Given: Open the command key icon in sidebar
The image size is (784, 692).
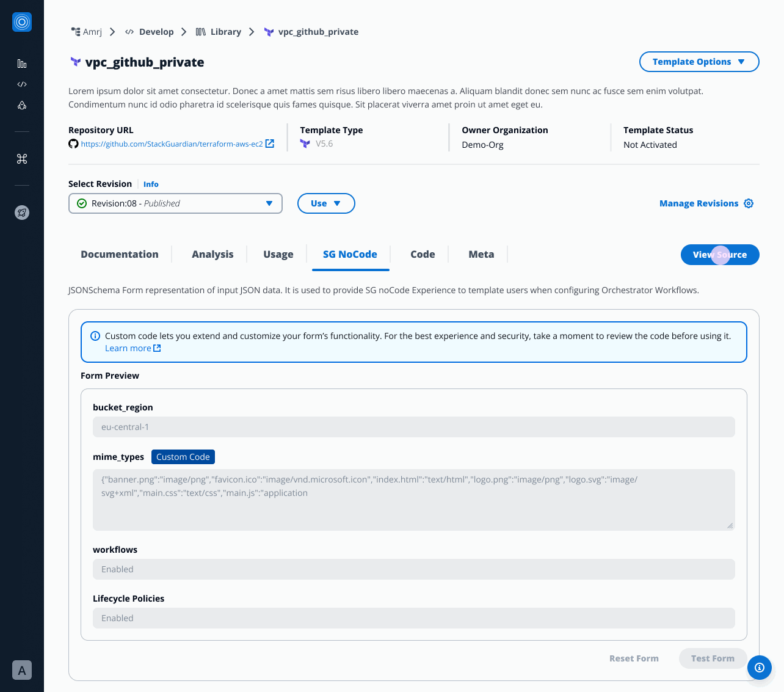Looking at the screenshot, I should [22, 159].
